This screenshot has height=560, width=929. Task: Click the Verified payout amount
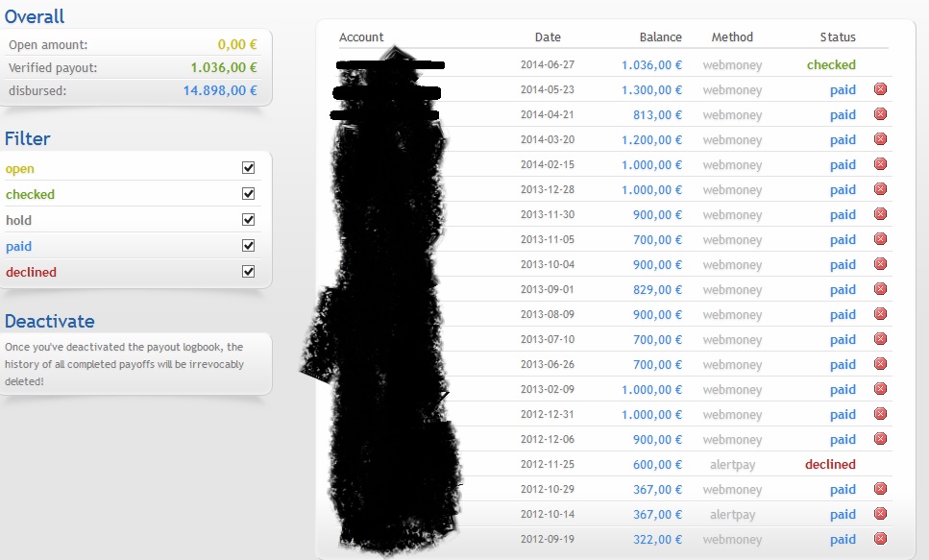point(223,67)
